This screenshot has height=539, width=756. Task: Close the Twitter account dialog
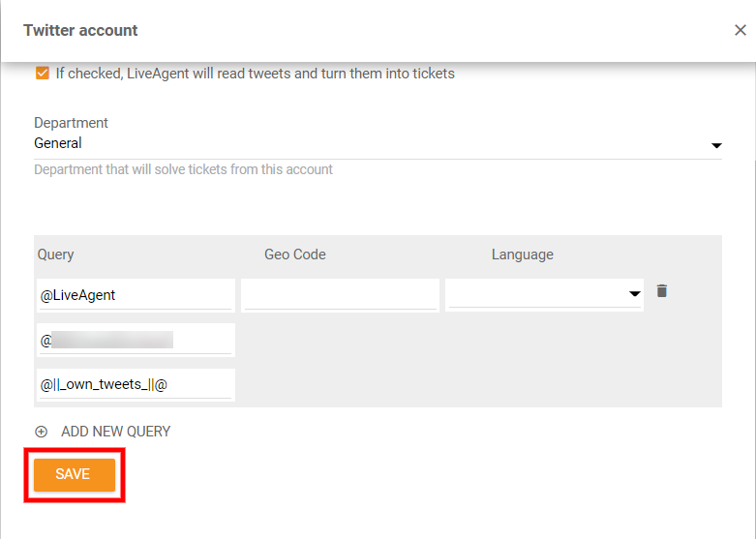[x=741, y=30]
